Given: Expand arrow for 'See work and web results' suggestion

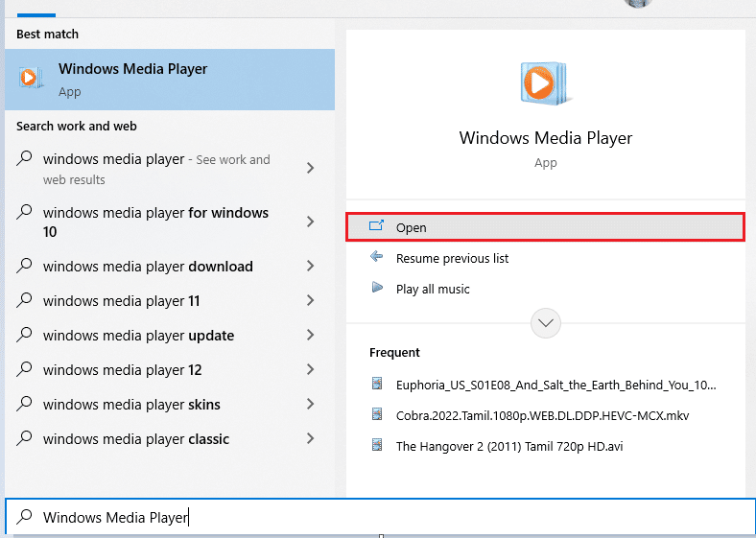Looking at the screenshot, I should coord(311,168).
